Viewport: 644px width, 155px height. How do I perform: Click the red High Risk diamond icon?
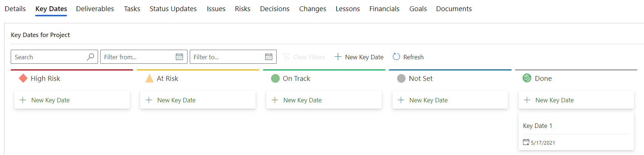click(23, 78)
